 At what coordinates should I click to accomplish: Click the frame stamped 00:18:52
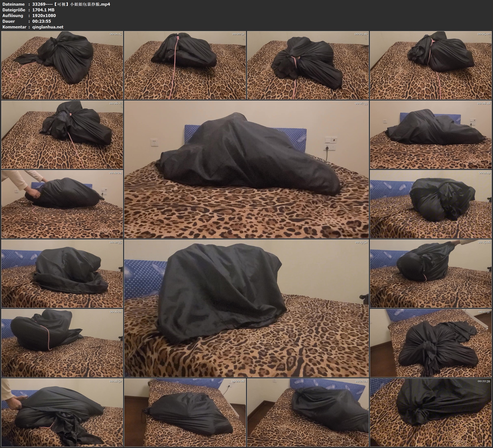coord(62,412)
